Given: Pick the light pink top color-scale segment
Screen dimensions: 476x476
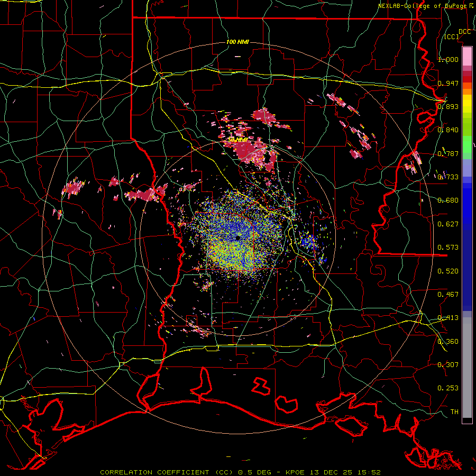Looking at the screenshot, I should click(467, 56).
